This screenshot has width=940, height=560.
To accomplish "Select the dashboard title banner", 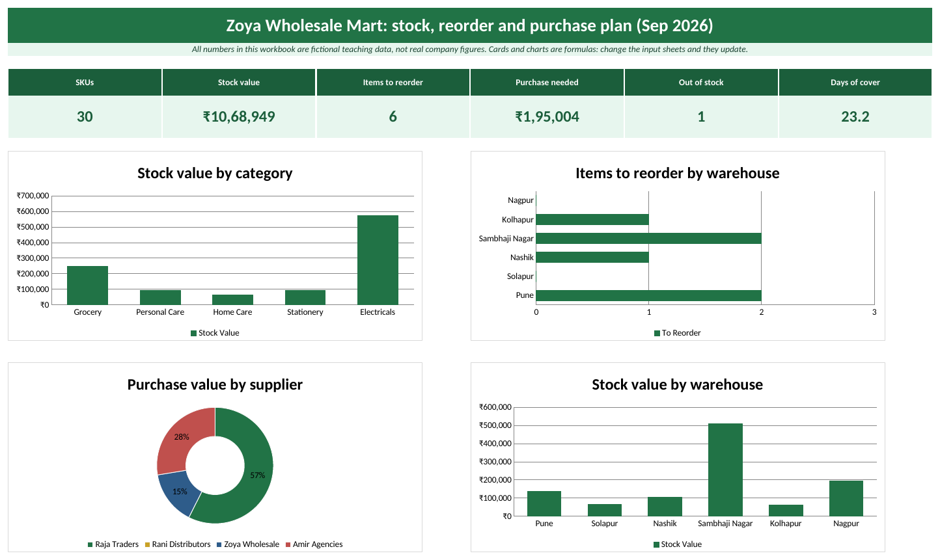I will point(469,25).
